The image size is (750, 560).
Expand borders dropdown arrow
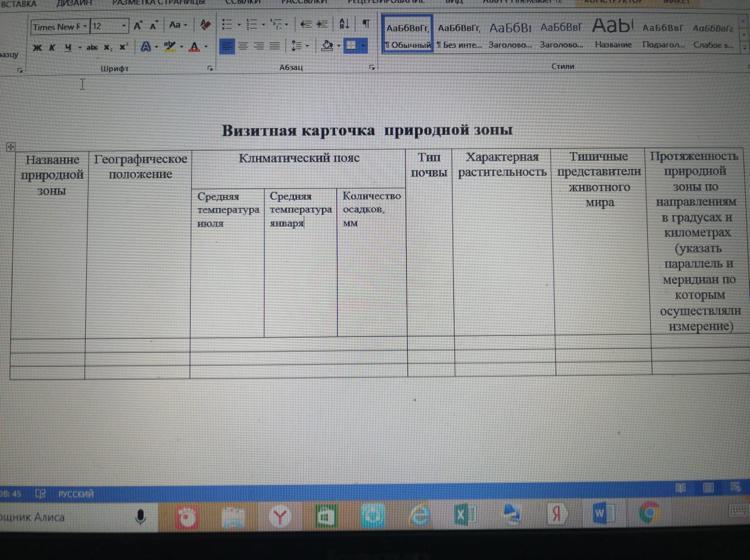(x=364, y=46)
